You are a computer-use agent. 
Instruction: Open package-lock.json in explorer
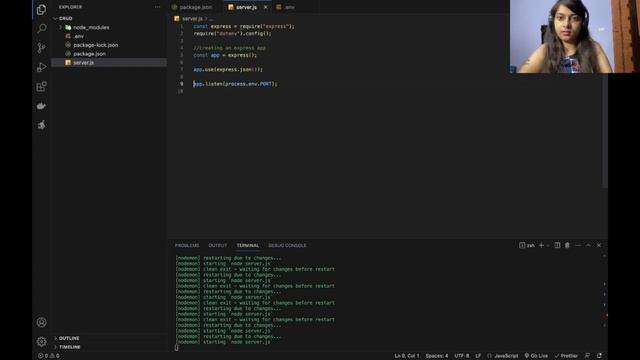tap(109, 45)
